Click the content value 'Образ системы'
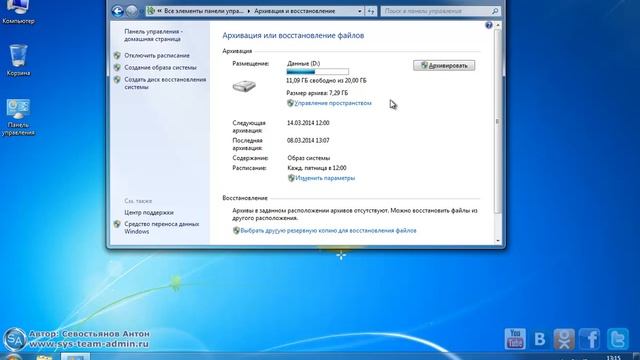The width and height of the screenshot is (640, 360). [309, 158]
